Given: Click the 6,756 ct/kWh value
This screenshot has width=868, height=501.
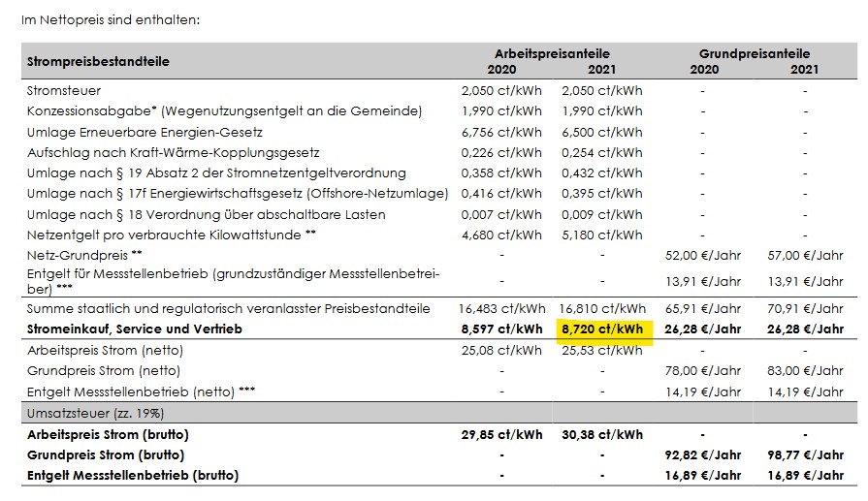Looking at the screenshot, I should (x=501, y=132).
